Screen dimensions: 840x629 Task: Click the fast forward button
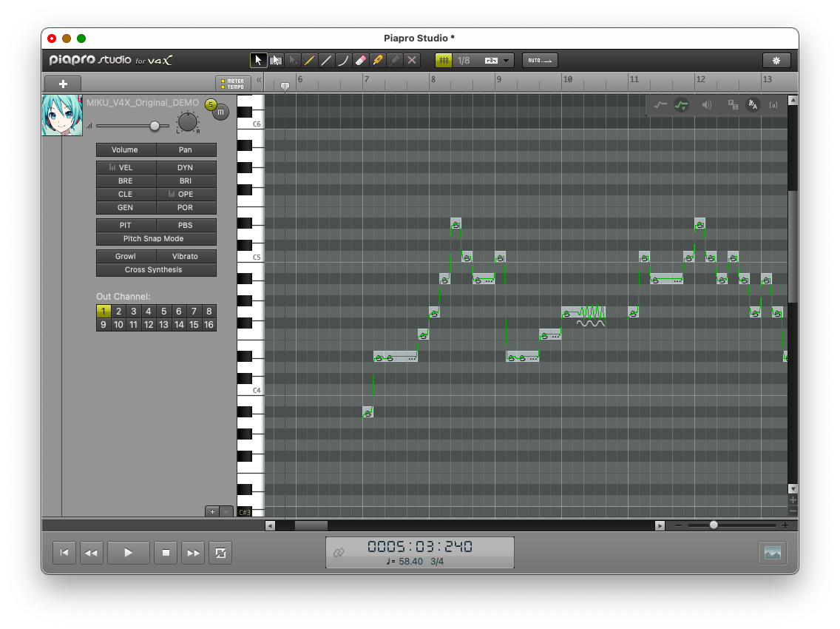[194, 554]
